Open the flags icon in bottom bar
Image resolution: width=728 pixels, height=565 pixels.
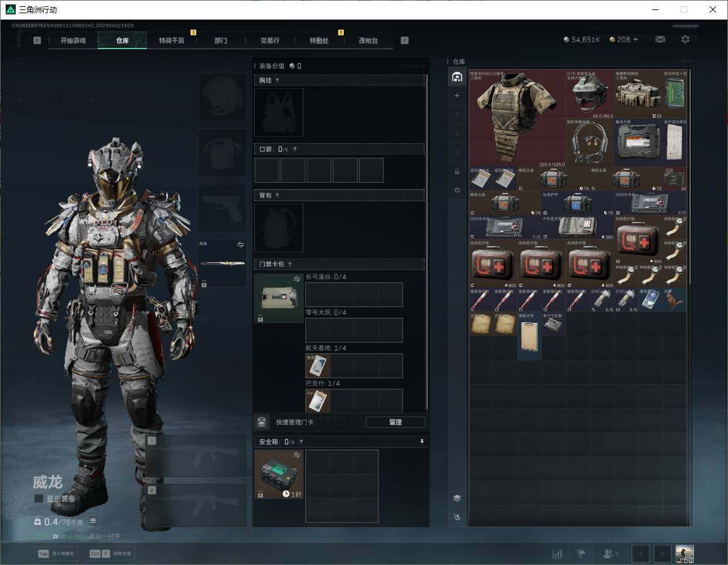pyautogui.click(x=581, y=554)
